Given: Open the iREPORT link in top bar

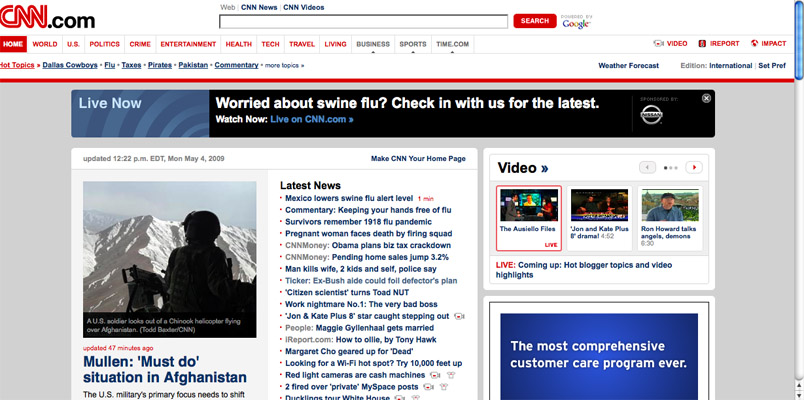Looking at the screenshot, I should click(719, 44).
